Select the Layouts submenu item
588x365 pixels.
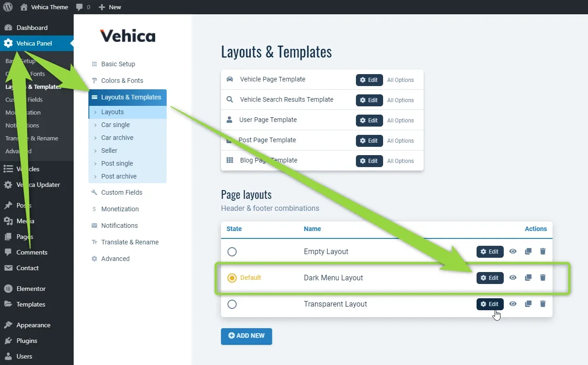pyautogui.click(x=128, y=112)
